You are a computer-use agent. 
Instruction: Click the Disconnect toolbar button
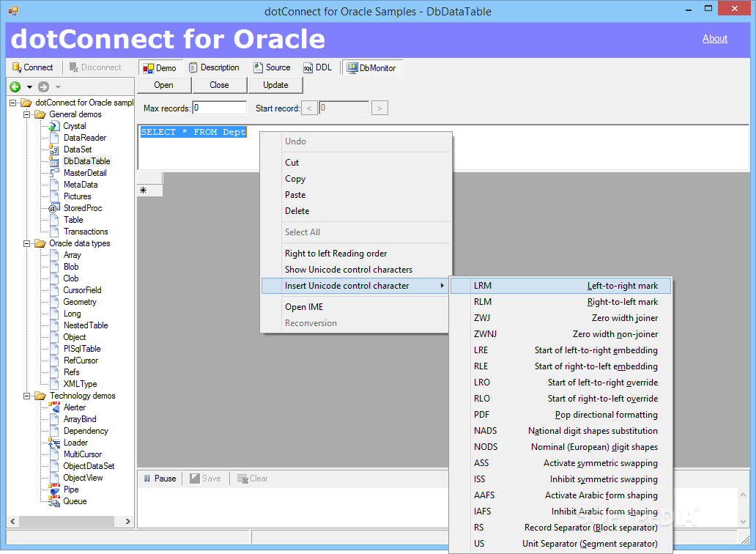coord(95,67)
